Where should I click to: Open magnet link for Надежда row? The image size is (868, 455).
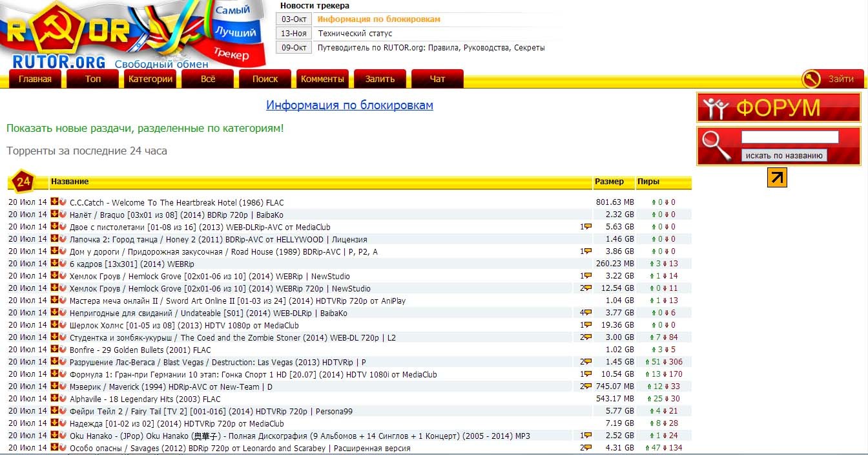63,423
